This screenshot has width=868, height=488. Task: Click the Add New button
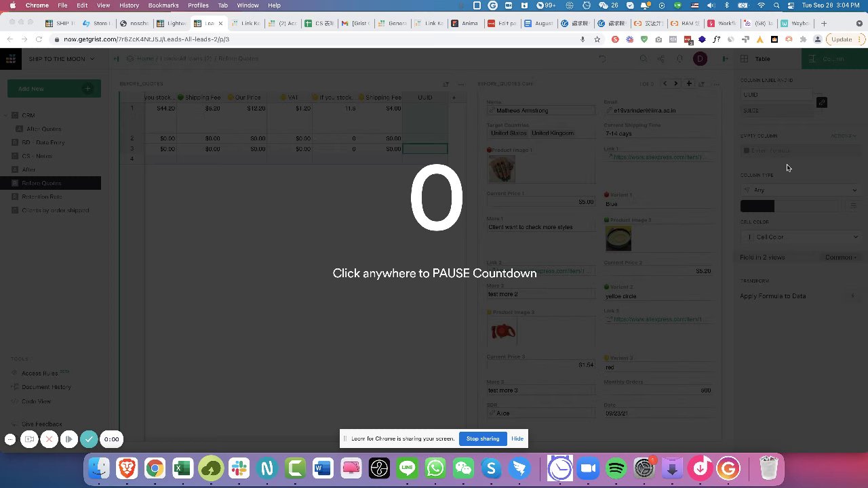coord(54,88)
